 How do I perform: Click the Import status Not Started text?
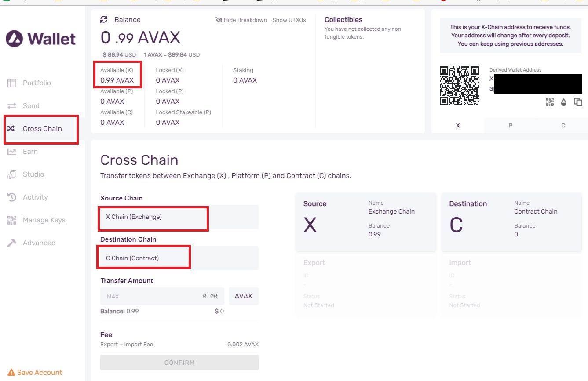(x=464, y=305)
